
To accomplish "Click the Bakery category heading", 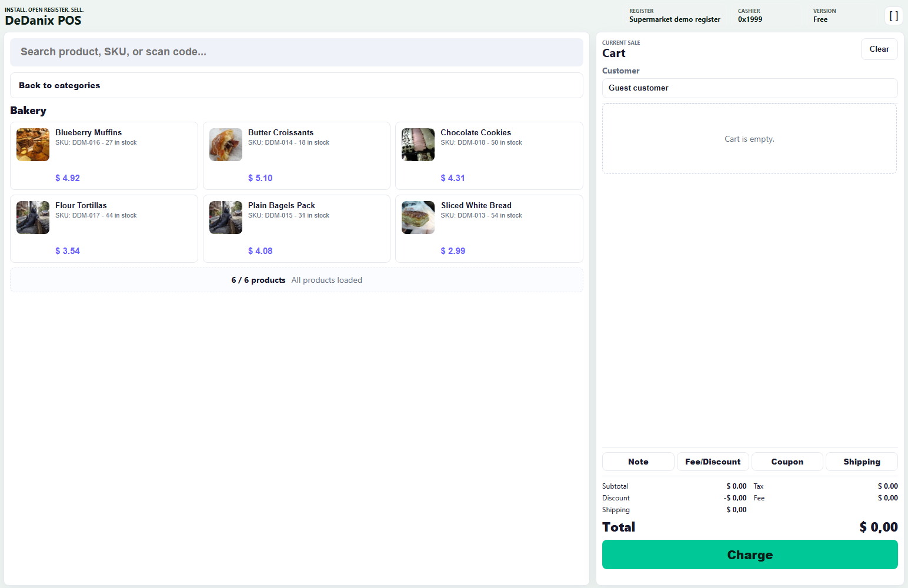I will pos(28,111).
